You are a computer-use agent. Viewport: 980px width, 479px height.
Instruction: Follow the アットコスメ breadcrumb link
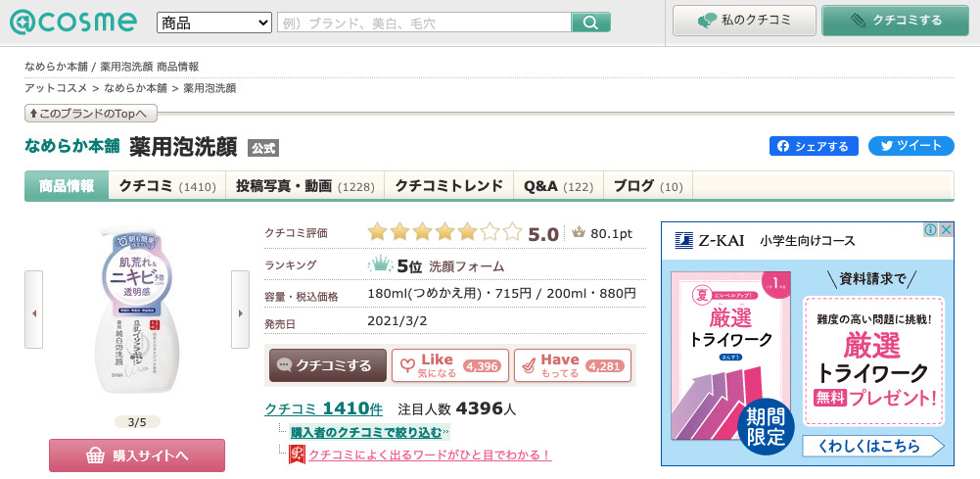56,88
